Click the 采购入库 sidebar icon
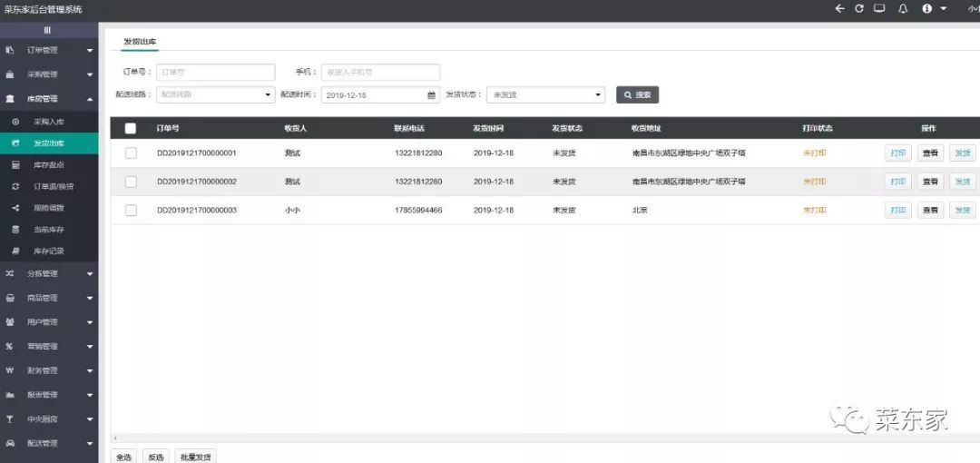 (16, 122)
